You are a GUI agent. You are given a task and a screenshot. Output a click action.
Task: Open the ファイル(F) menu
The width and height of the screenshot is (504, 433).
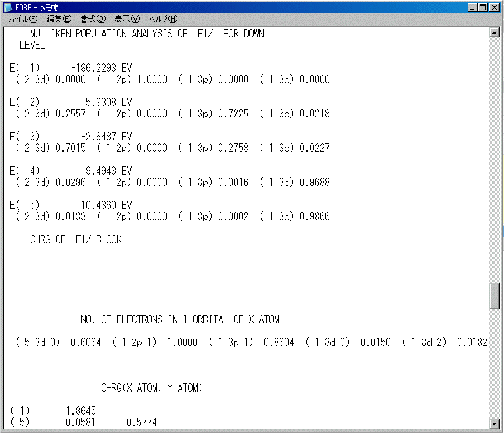[x=22, y=19]
